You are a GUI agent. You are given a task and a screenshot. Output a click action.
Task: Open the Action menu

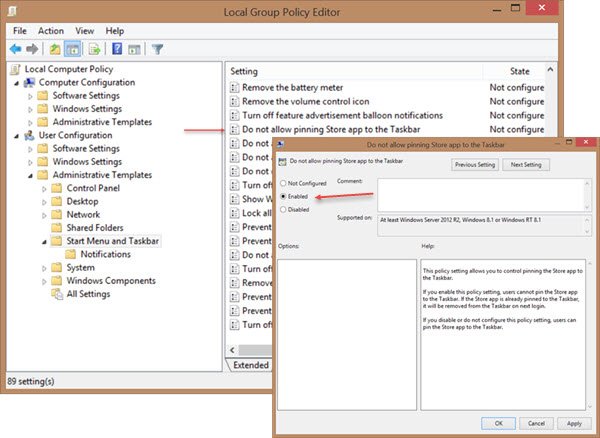[x=50, y=31]
